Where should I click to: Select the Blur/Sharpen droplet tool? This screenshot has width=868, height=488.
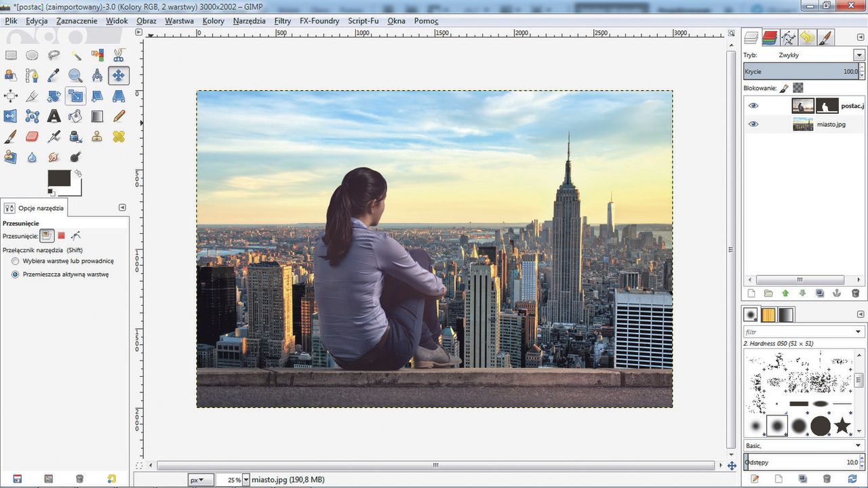[x=32, y=157]
